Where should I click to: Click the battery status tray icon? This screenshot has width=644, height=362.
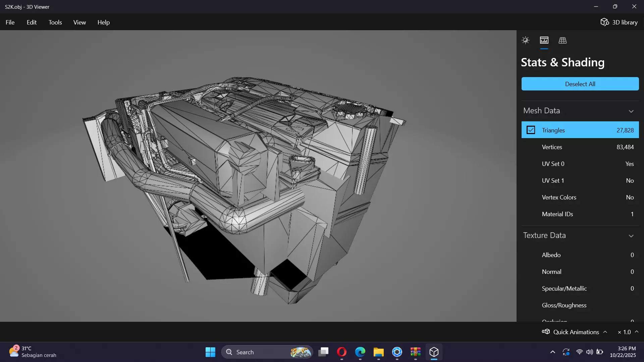pyautogui.click(x=600, y=352)
